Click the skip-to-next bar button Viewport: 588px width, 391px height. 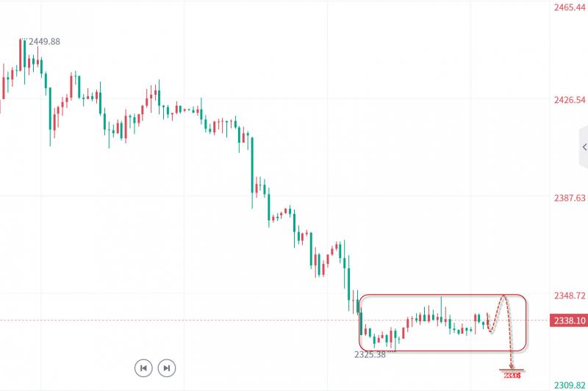(167, 367)
